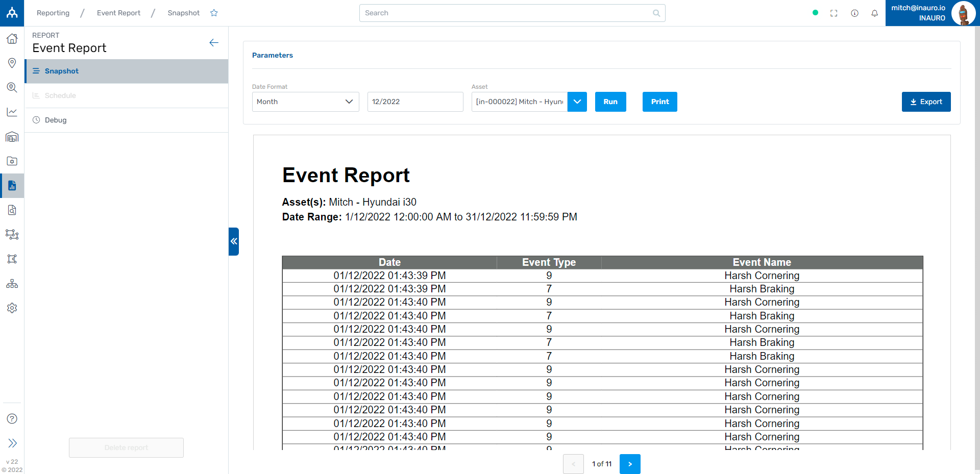Open the organization hierarchy icon
The height and width of the screenshot is (474, 980).
12,284
